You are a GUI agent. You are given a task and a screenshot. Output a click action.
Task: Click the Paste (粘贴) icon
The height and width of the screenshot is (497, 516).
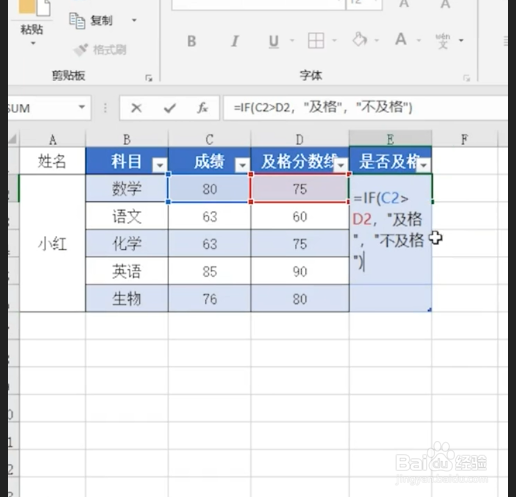35,7
